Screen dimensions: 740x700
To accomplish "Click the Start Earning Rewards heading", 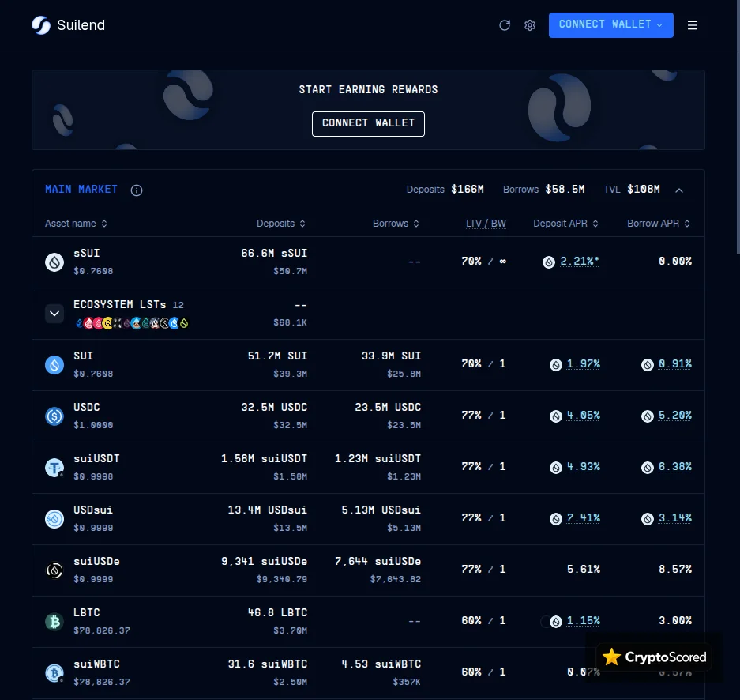I will (368, 90).
